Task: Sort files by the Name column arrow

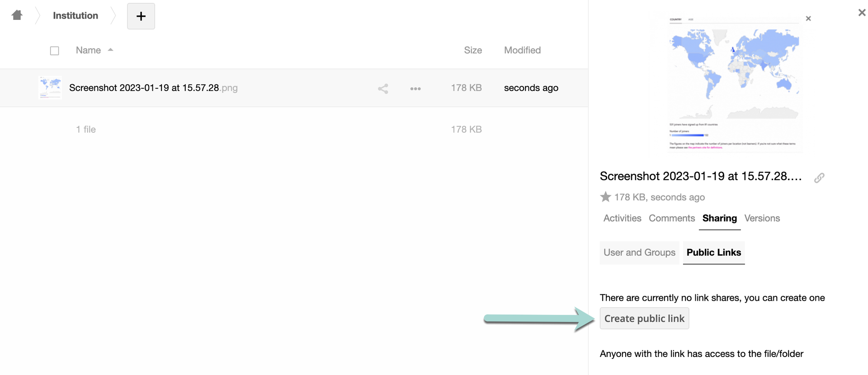Action: [x=110, y=50]
